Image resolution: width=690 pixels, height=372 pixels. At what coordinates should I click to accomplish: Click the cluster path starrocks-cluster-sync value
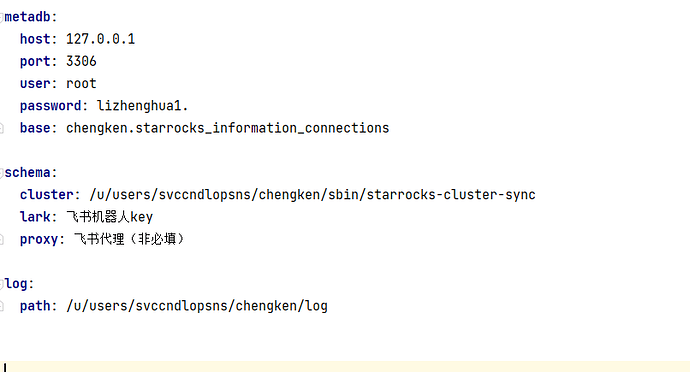(x=312, y=195)
